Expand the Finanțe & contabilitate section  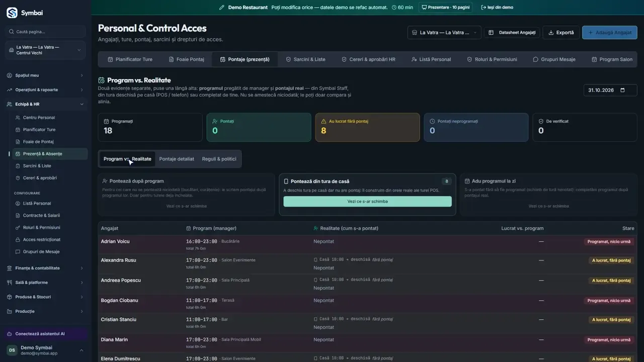45,268
